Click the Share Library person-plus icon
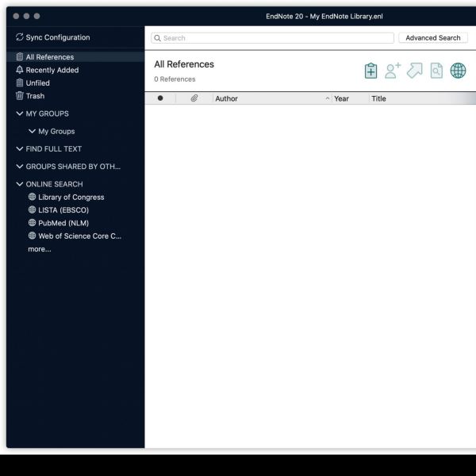 tap(393, 71)
